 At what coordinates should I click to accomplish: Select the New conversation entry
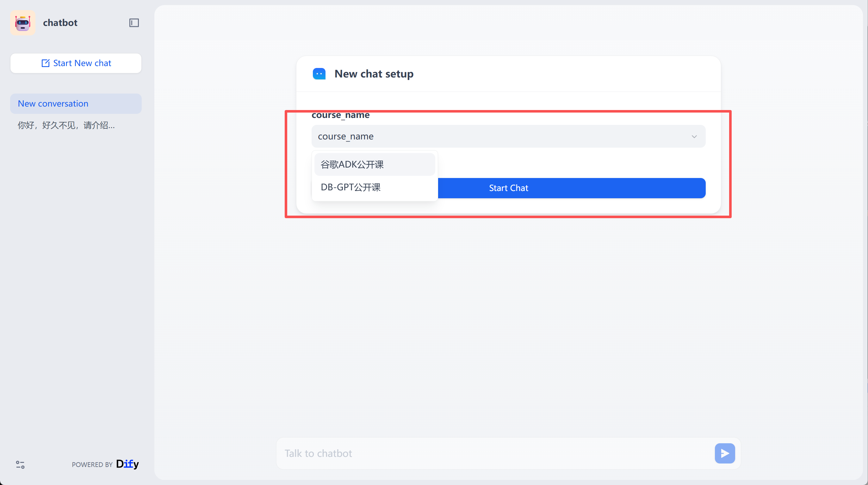(76, 104)
